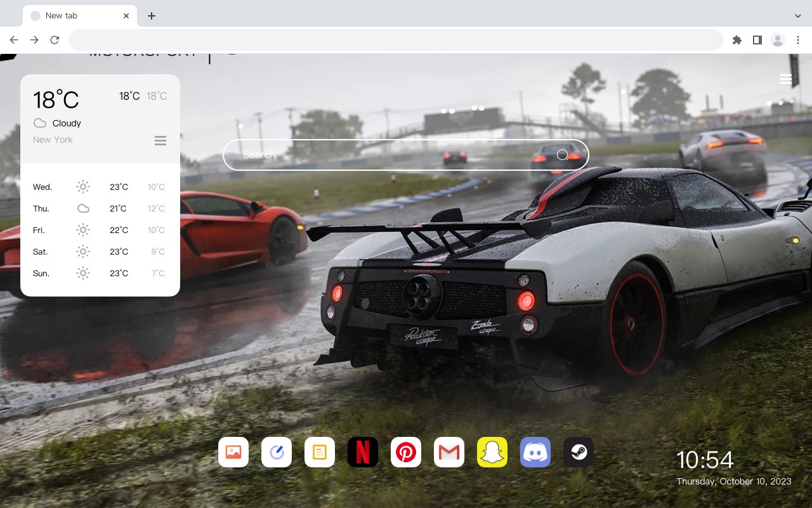Viewport: 812px width, 508px height.
Task: Click the Cloudy weather icon
Action: click(x=40, y=123)
